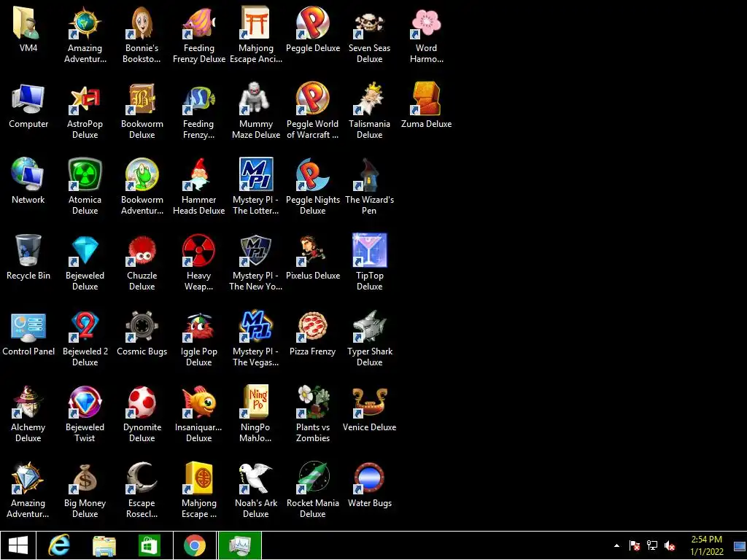Select Peggle Nights Deluxe shortcut
The height and width of the screenshot is (560, 747).
(312, 174)
